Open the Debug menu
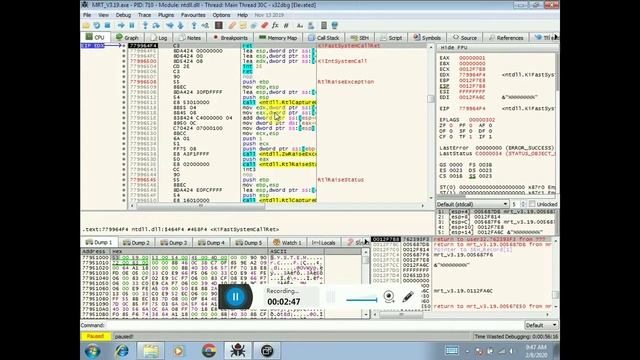 (x=123, y=15)
